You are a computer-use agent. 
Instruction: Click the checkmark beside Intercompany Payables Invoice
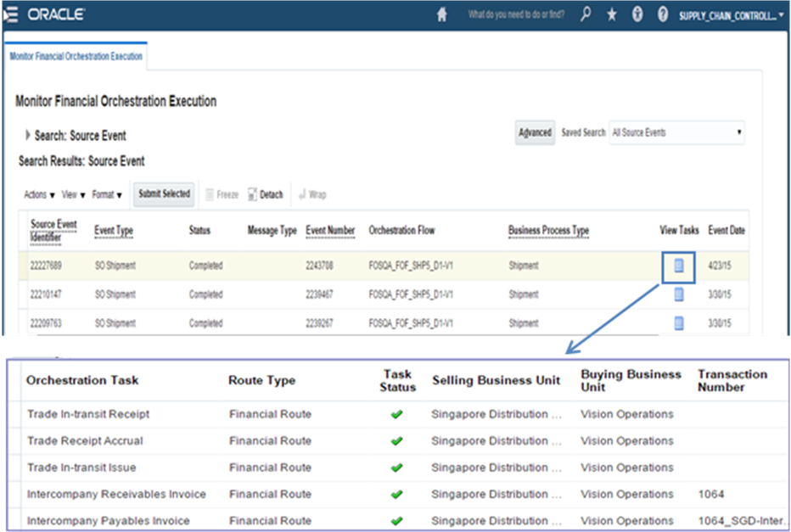coord(396,520)
